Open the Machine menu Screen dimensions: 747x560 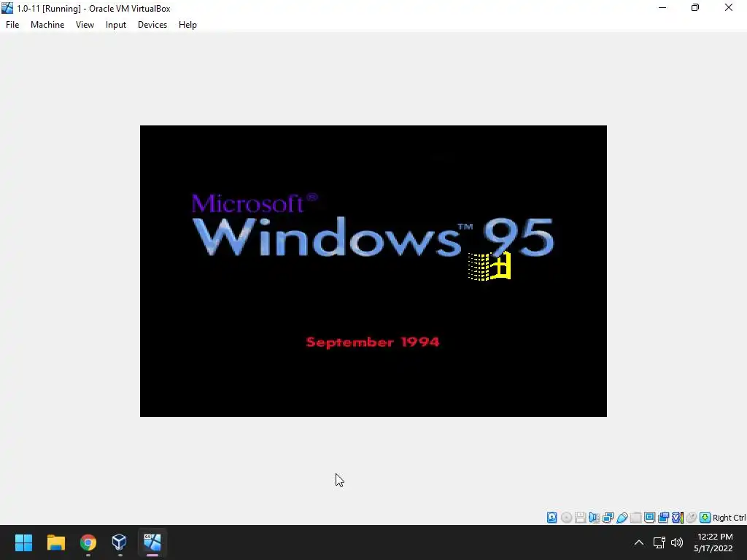click(x=47, y=25)
